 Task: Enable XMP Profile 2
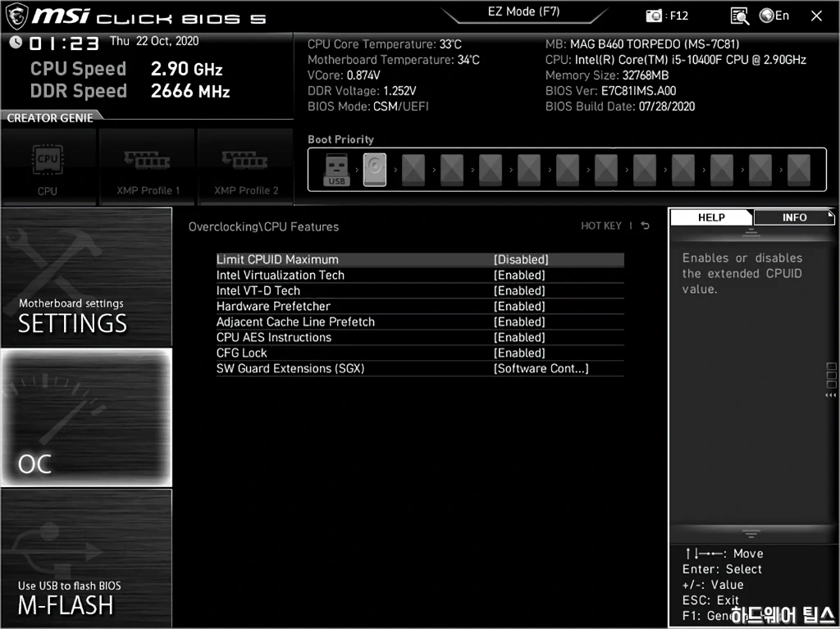pyautogui.click(x=245, y=166)
